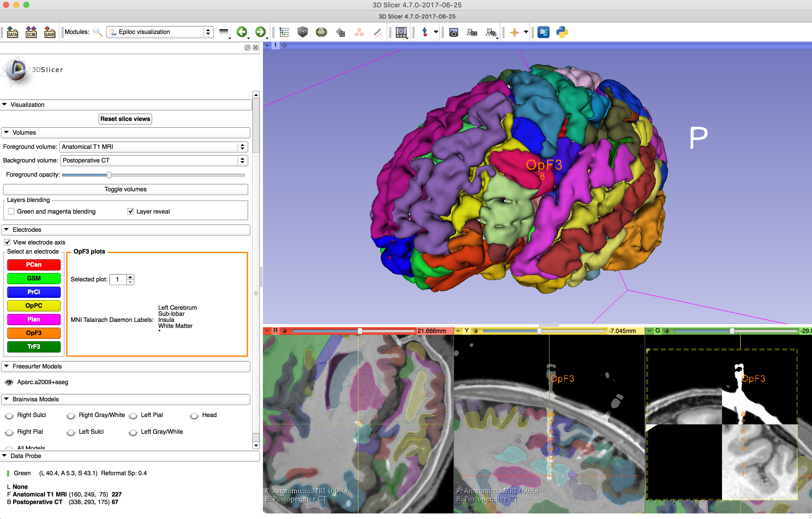812x519 pixels.
Task: Click the screenshot capture camera icon
Action: 454,32
